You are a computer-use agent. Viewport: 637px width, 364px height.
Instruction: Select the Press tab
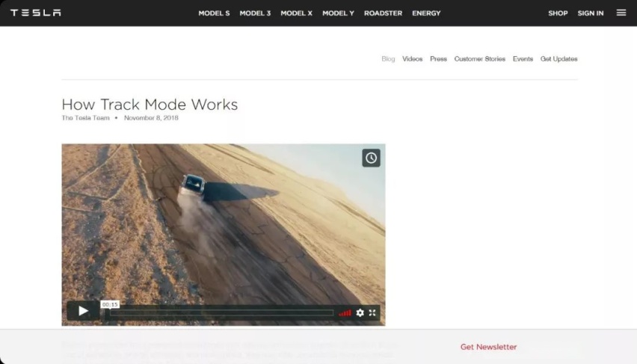point(438,59)
